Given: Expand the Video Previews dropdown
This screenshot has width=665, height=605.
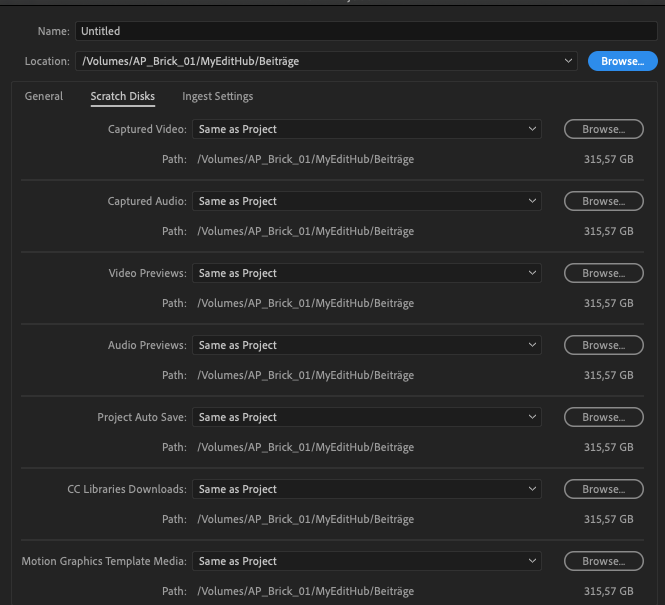Looking at the screenshot, I should tap(366, 273).
